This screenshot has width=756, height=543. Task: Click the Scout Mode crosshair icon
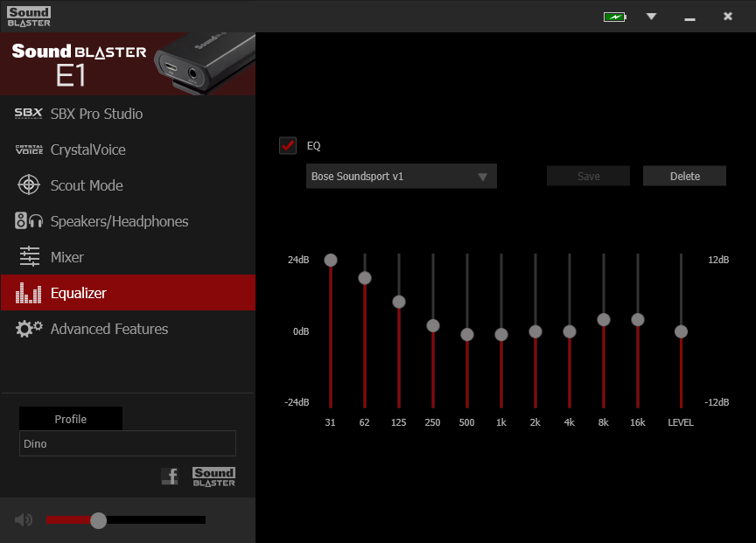[x=29, y=185]
